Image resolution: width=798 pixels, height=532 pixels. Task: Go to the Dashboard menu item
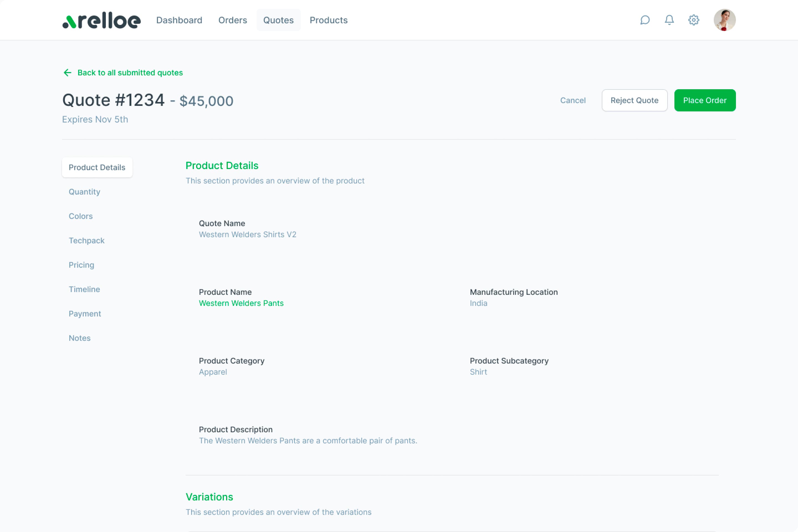point(179,20)
